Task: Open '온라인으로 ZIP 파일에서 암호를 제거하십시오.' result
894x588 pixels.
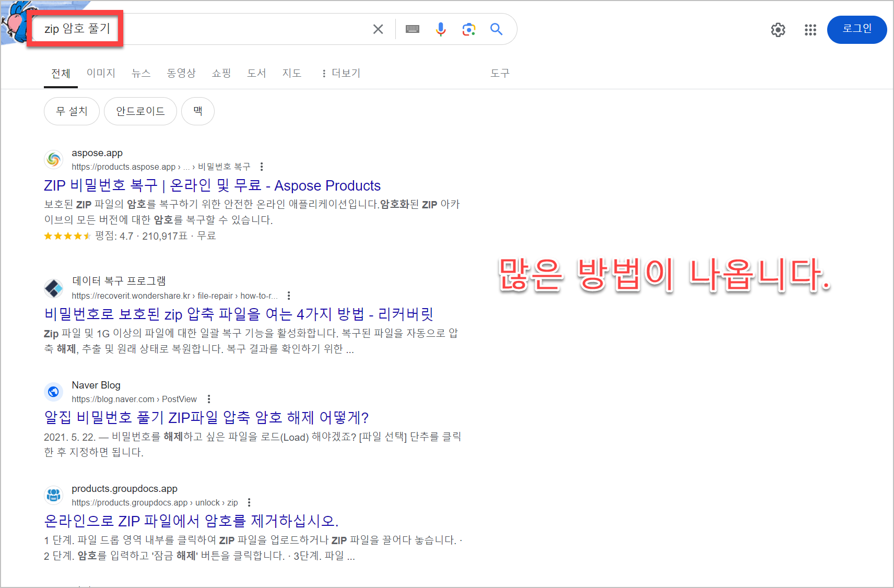Action: click(191, 521)
